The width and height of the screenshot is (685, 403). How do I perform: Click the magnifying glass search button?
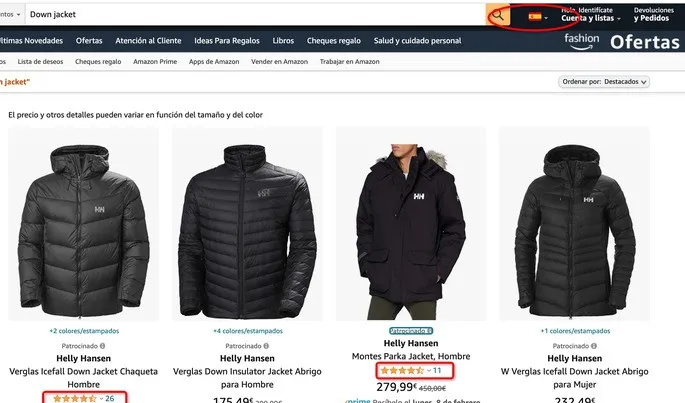(x=498, y=15)
